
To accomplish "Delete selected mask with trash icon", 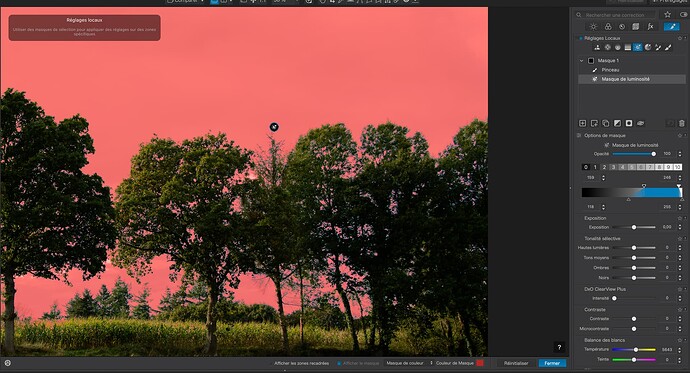I will pos(682,123).
